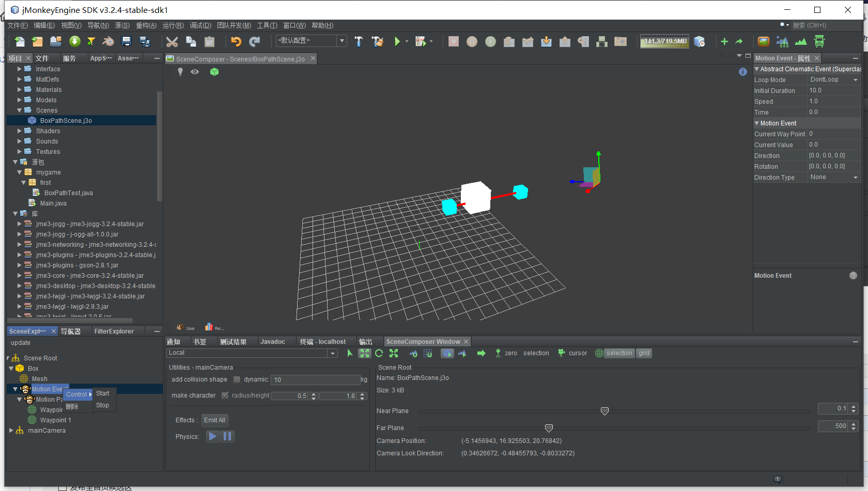Increase the Near Plane spinner value

[x=854, y=406]
